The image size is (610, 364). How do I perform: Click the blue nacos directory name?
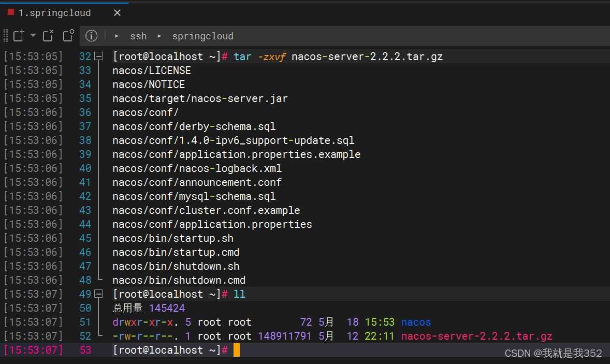tap(416, 323)
